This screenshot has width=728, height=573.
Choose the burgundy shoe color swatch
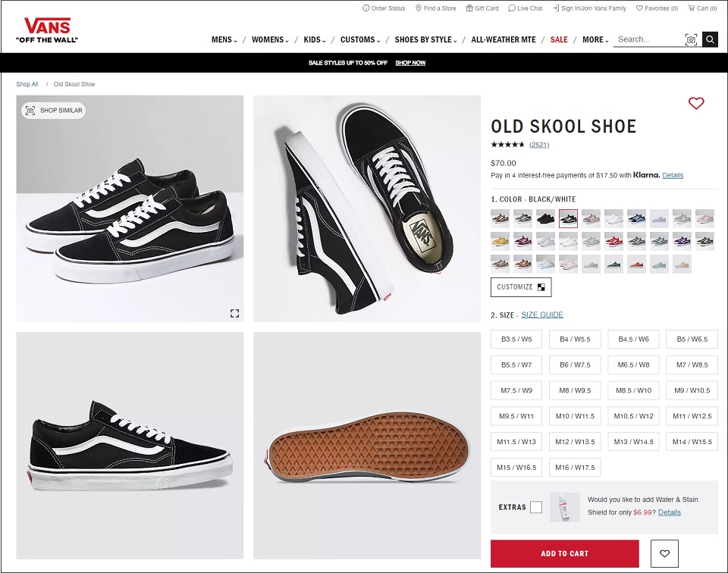[x=522, y=241]
